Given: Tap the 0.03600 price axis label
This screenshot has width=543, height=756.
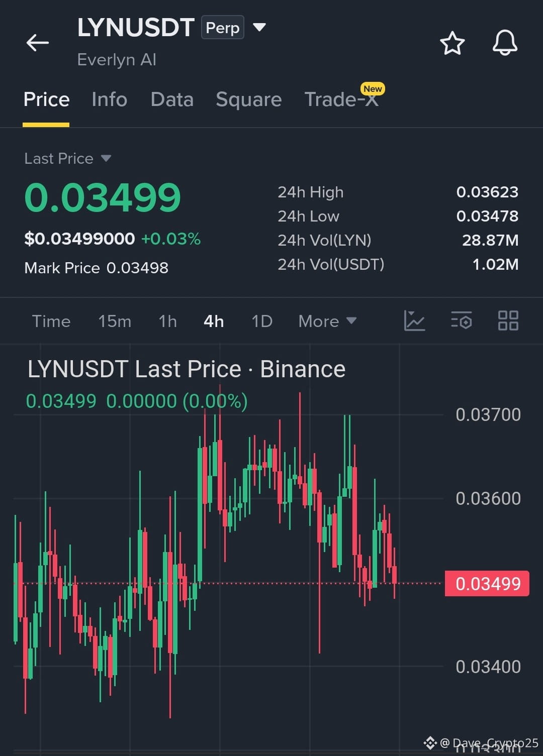Looking at the screenshot, I should coord(488,499).
